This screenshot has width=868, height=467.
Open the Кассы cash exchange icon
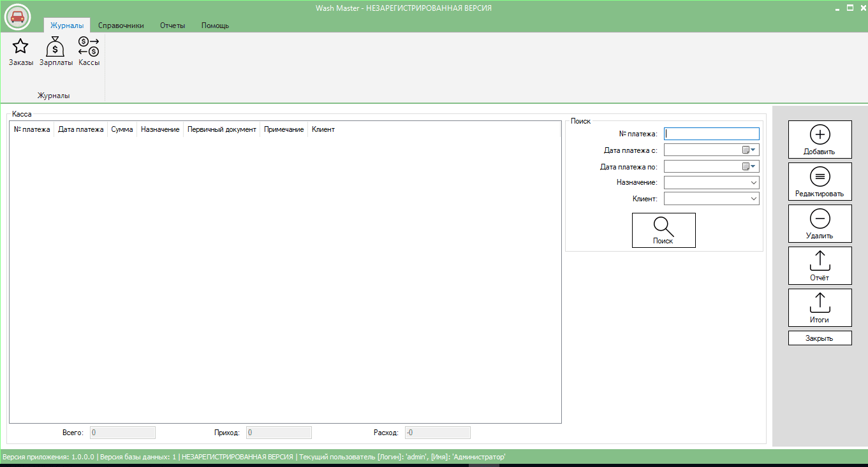click(89, 52)
